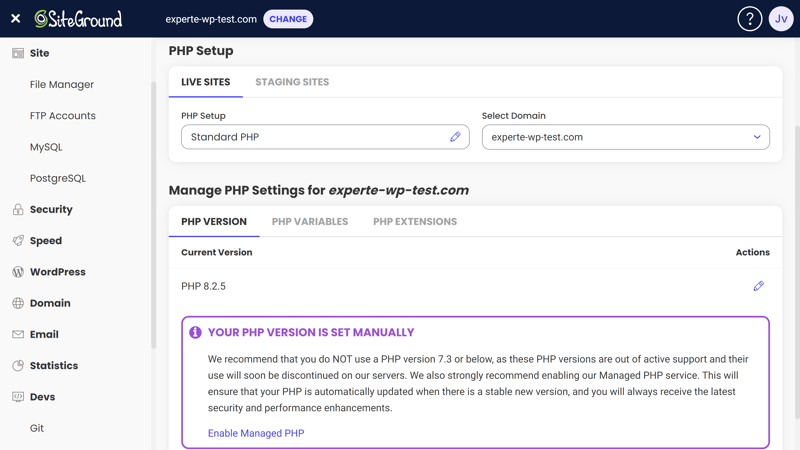Viewport: 800px width, 450px height.
Task: Click the sidebar vertical scrollbar
Action: [153, 214]
